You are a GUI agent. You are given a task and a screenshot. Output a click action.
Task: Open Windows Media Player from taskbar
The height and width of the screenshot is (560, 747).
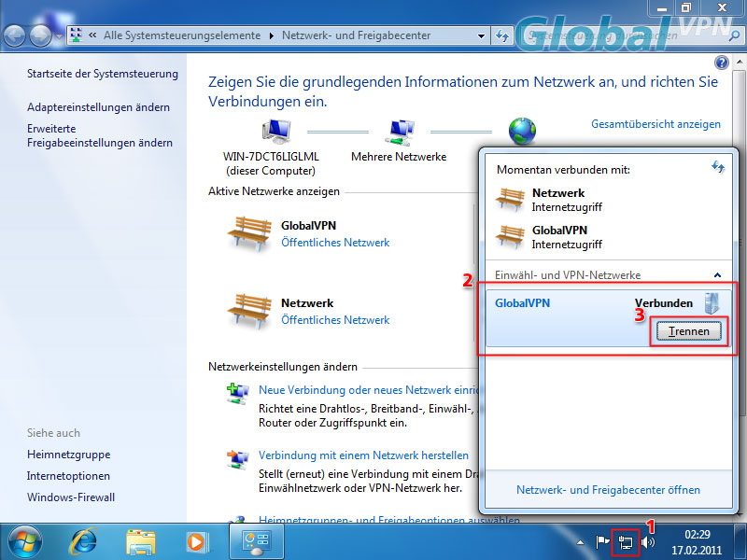pos(196,540)
